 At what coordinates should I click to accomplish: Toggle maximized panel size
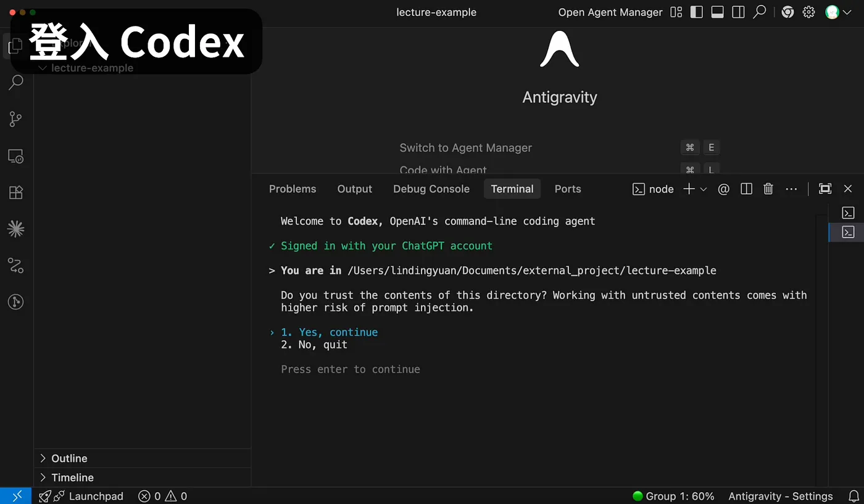(825, 189)
